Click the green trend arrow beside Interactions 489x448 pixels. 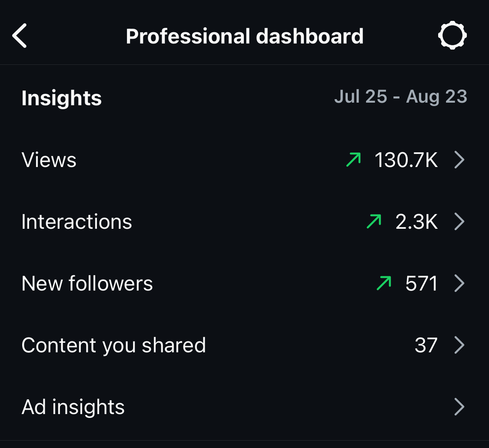[x=374, y=222]
